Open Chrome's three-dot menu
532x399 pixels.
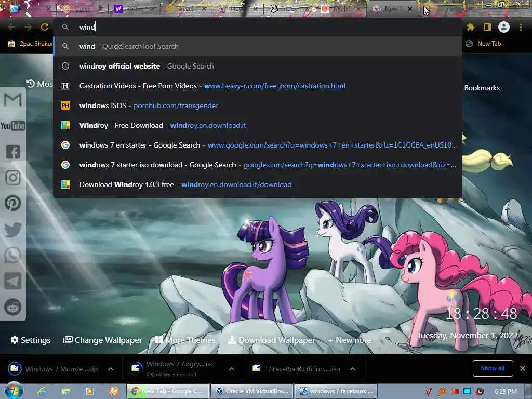click(x=521, y=27)
